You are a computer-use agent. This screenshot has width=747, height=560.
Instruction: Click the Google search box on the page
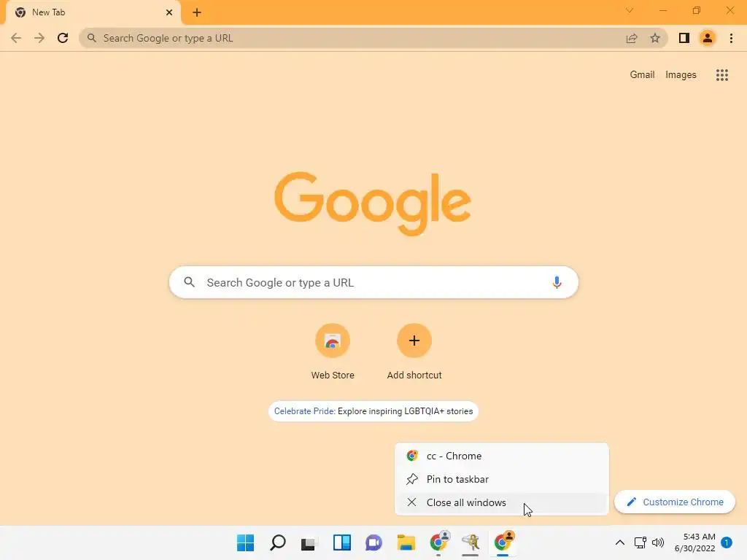point(373,282)
